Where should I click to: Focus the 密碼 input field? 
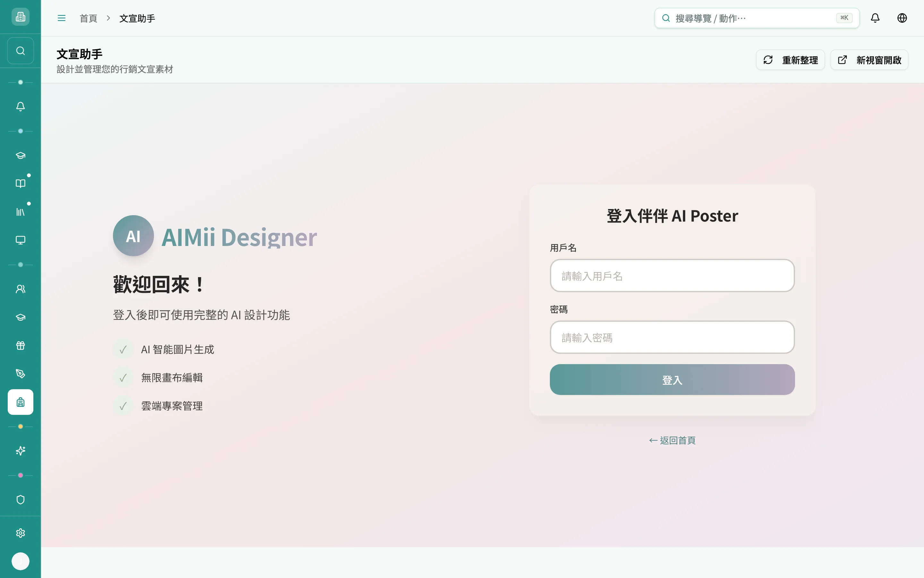672,337
